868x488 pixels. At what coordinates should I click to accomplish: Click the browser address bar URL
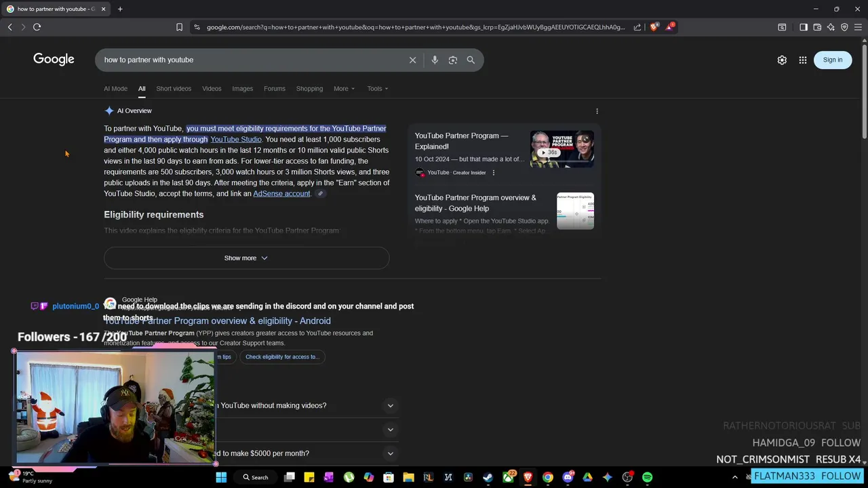(x=416, y=27)
